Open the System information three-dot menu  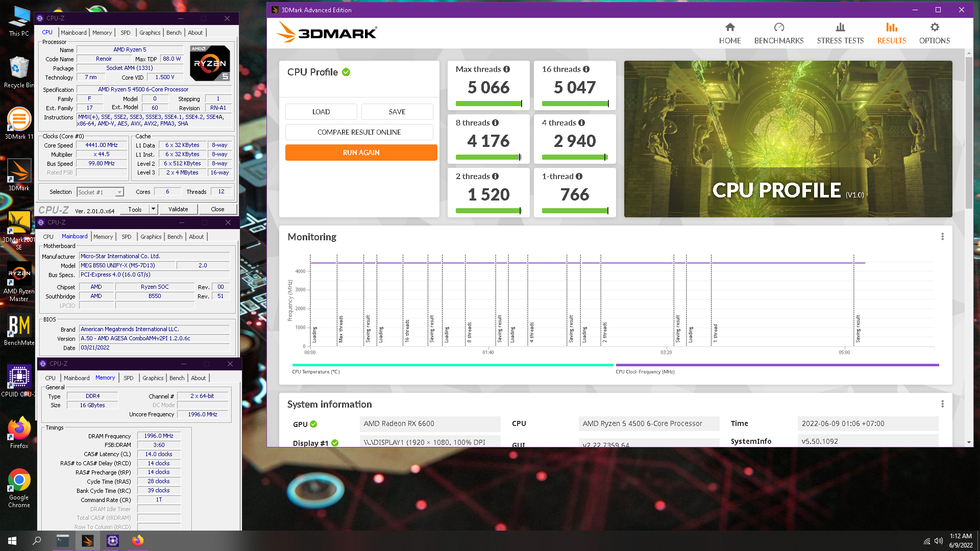942,404
